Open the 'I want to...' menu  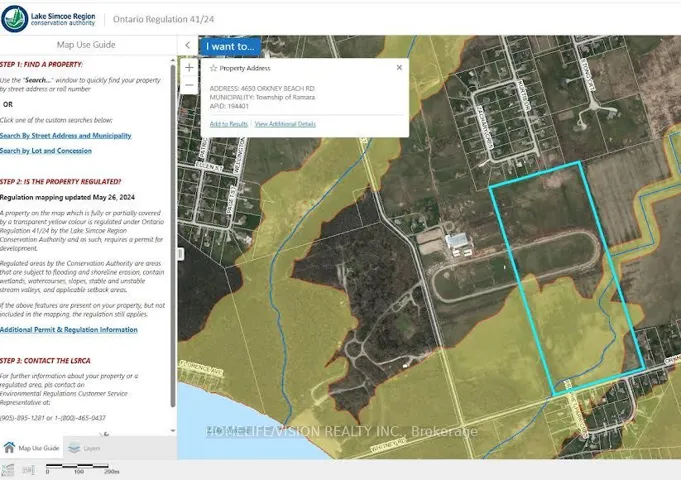click(230, 45)
